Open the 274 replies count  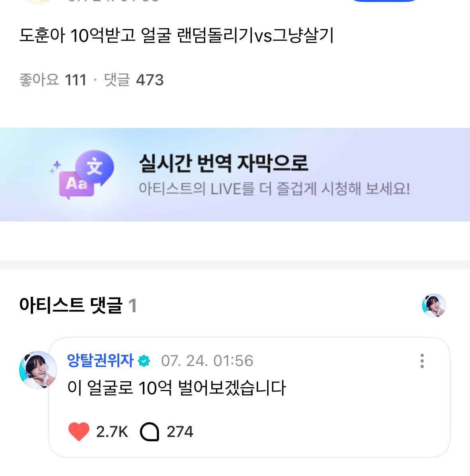180,432
